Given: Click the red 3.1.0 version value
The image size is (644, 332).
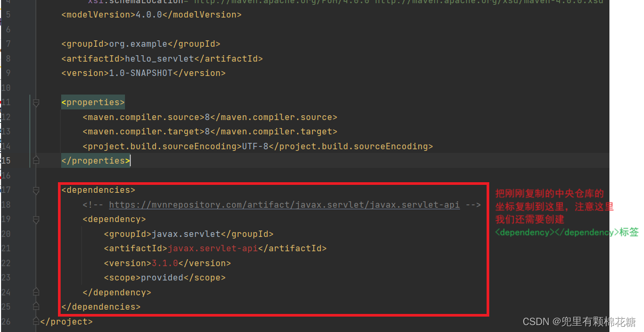Looking at the screenshot, I should tap(165, 263).
